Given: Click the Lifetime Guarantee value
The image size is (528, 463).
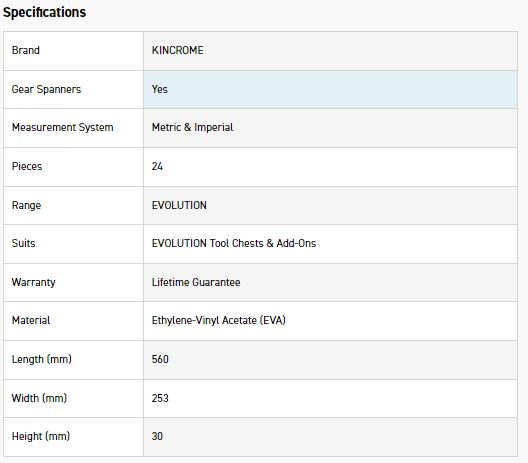Looking at the screenshot, I should pos(196,282).
